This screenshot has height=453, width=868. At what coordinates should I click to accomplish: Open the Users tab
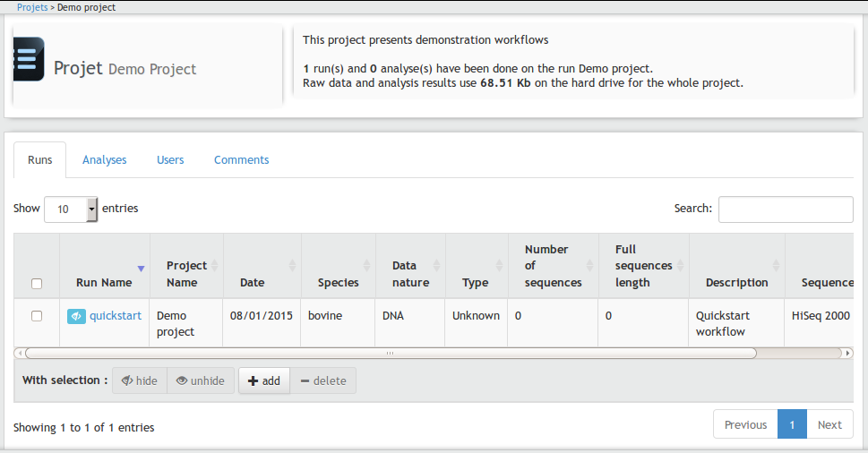click(x=170, y=160)
